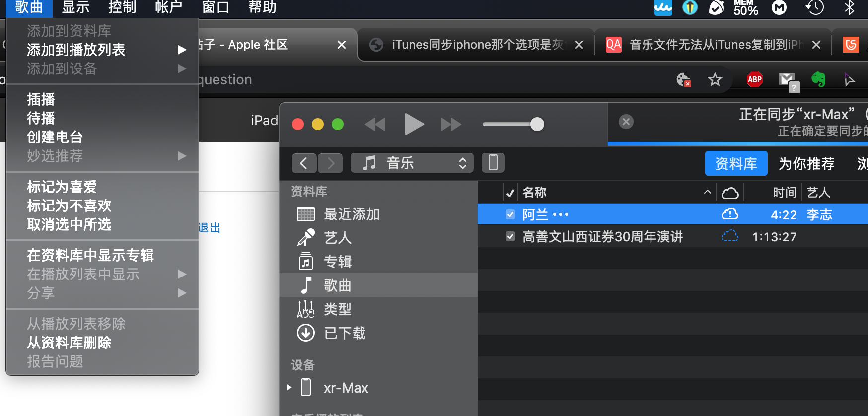
Task: Click the AdBlock Plus extension icon
Action: [x=754, y=79]
